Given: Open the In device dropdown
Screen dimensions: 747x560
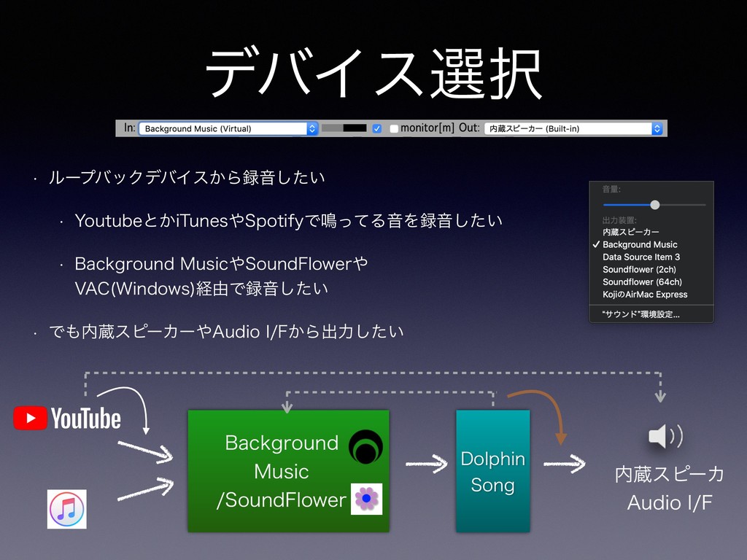Looking at the screenshot, I should click(228, 128).
